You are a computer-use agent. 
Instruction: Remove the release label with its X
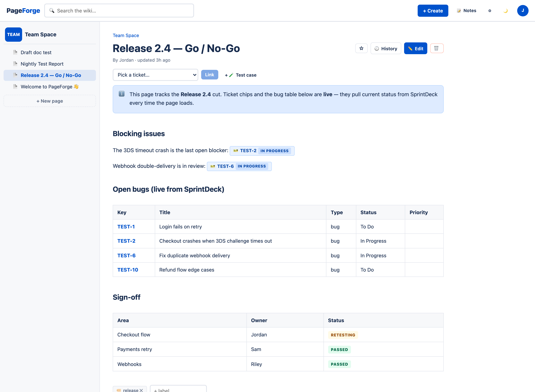[141, 390]
